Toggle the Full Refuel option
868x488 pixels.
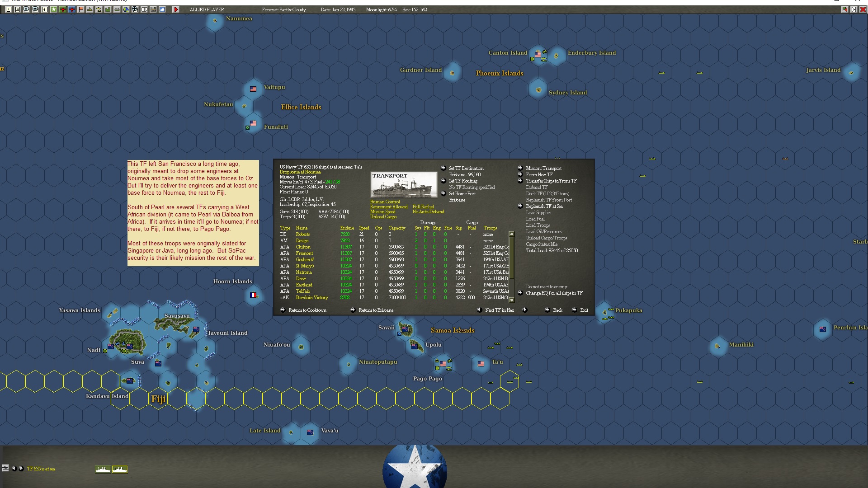pyautogui.click(x=423, y=207)
